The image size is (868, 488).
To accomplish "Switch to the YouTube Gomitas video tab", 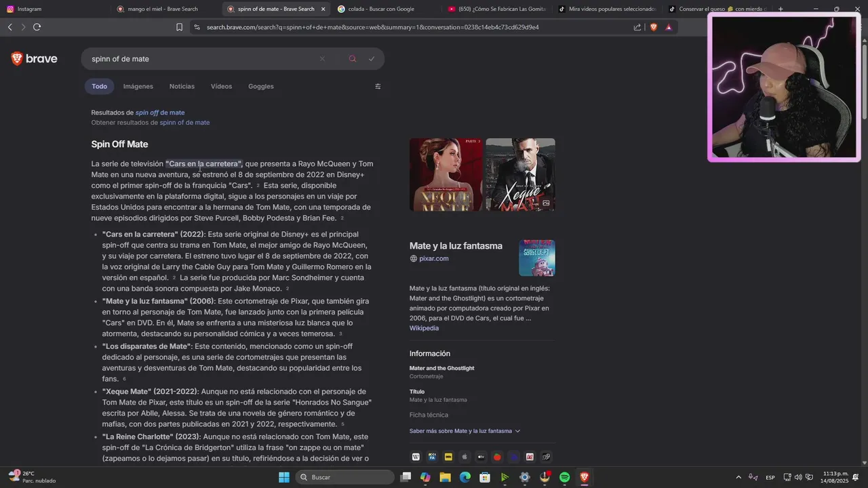I will 496,9.
